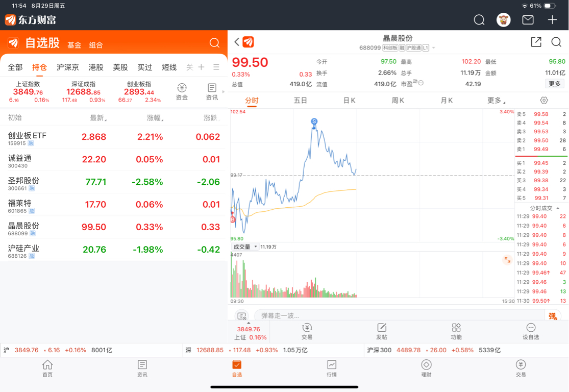The image size is (569, 392).
Task: Select the 五日 chart tab
Action: point(300,100)
